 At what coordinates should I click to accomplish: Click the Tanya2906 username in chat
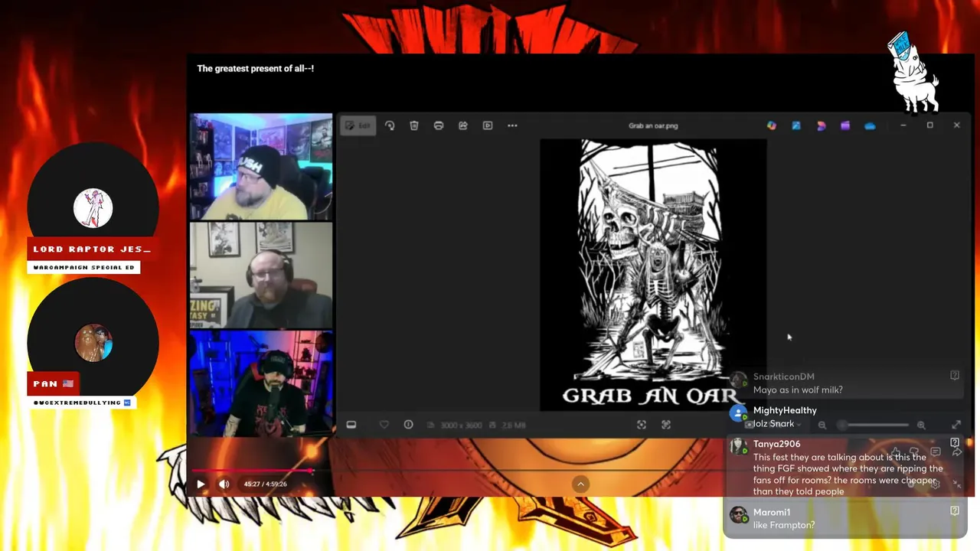tap(776, 444)
